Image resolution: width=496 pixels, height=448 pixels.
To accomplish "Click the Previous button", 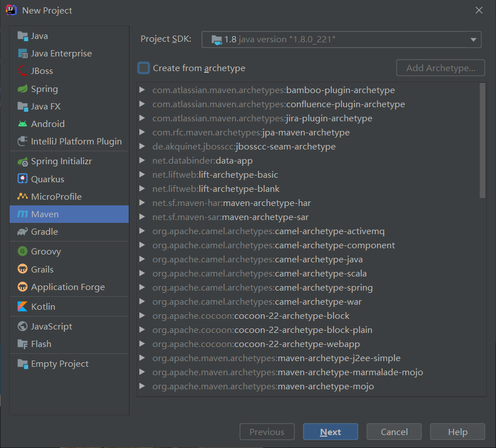I will 267,432.
